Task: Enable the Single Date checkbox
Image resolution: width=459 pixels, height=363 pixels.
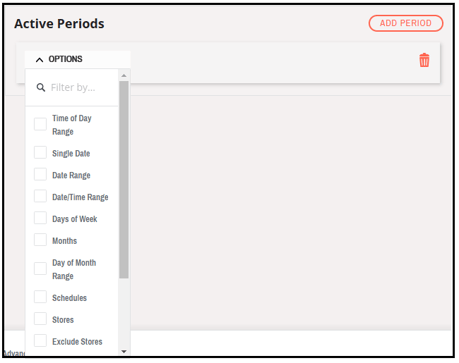Action: click(40, 153)
